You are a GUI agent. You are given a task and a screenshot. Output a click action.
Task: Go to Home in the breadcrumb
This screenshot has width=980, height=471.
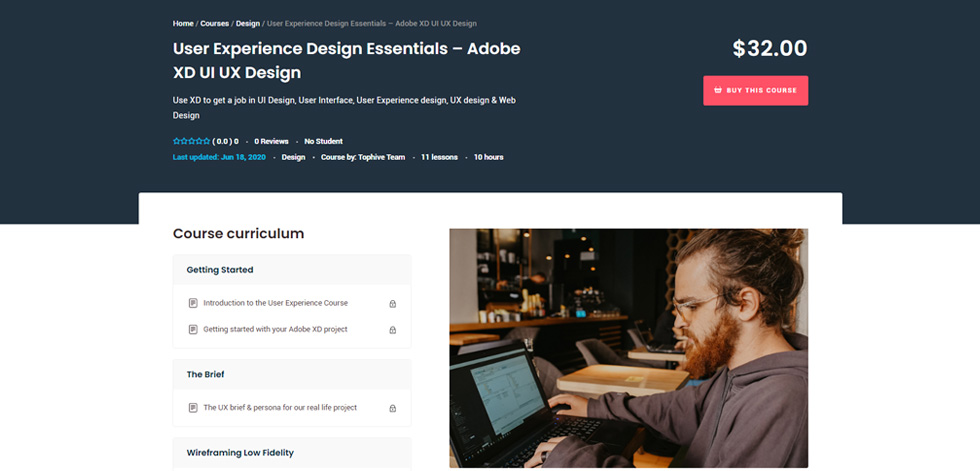click(x=183, y=24)
